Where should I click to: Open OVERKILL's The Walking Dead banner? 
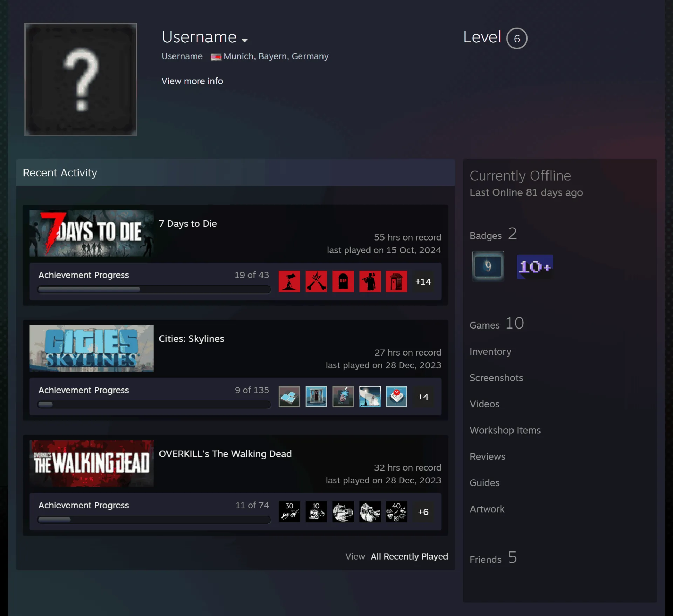click(91, 463)
